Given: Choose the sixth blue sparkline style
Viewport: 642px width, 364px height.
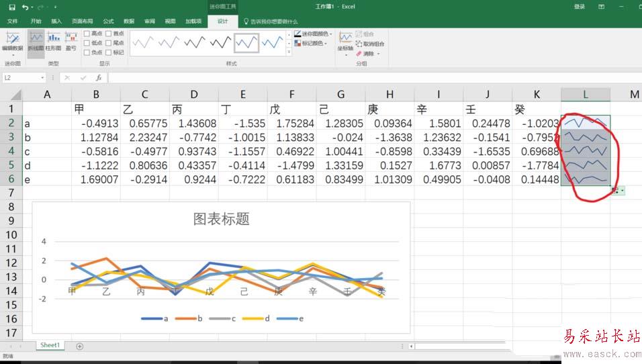Looking at the screenshot, I should click(x=272, y=42).
